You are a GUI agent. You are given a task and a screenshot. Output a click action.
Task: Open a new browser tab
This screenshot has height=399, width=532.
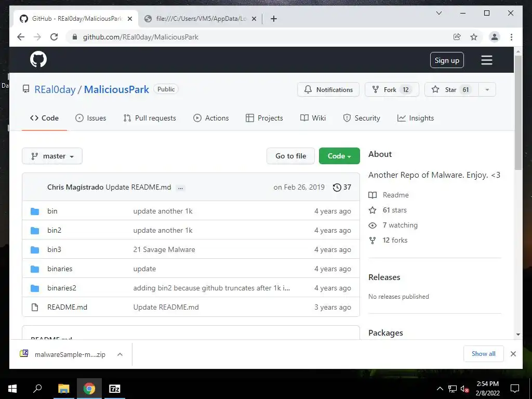point(274,19)
